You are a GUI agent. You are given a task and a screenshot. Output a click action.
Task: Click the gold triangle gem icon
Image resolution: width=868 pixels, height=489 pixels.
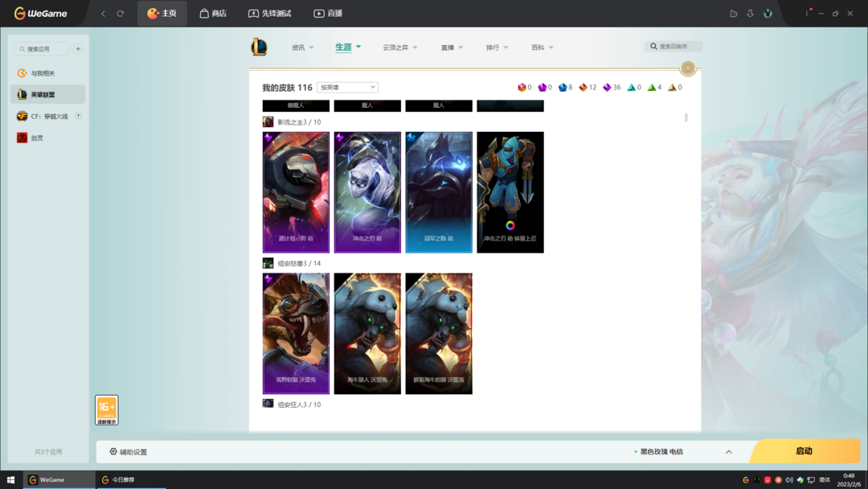[671, 88]
